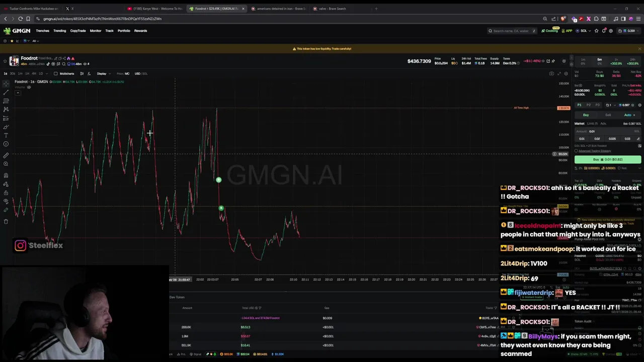Viewport: 644px width, 362px height.
Task: Expand the Display dropdown
Action: pyautogui.click(x=104, y=74)
